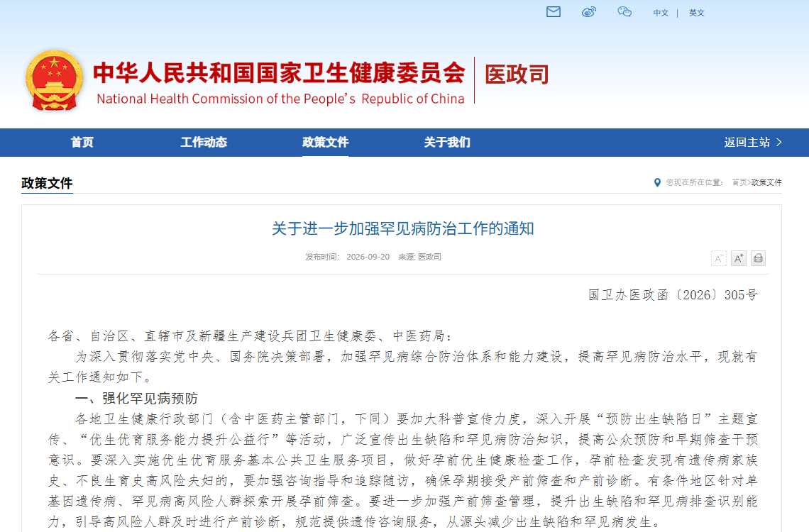
Task: Click the 医政司 department title
Action: pos(517,74)
